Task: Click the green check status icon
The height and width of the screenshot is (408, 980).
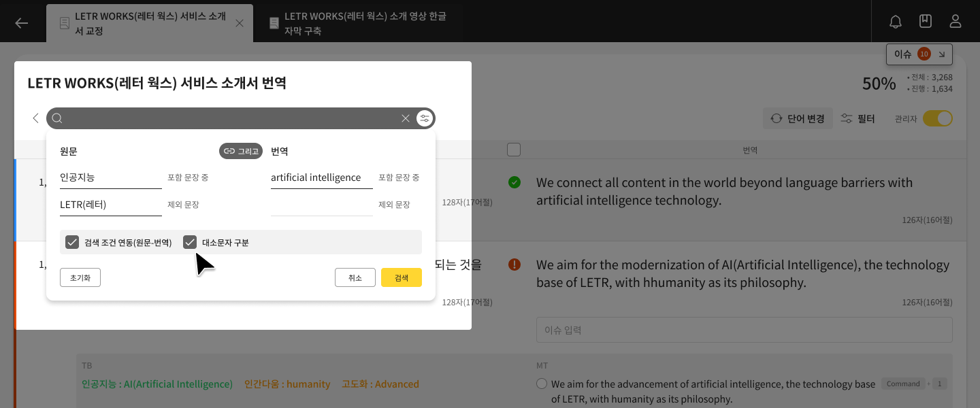Action: point(514,182)
